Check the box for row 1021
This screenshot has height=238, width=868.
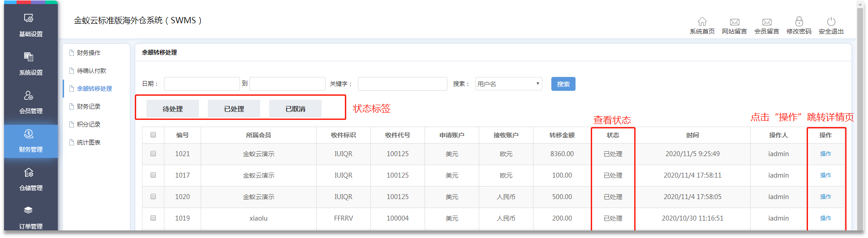[x=153, y=153]
